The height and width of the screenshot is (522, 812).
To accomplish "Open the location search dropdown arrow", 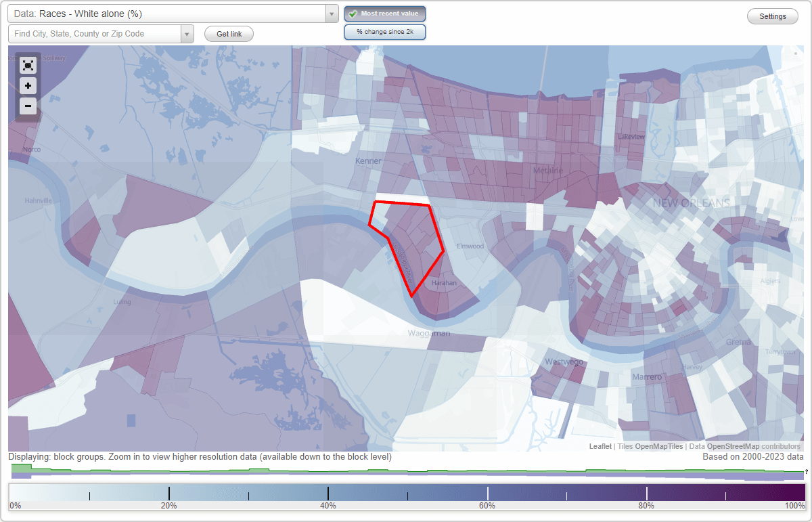I will [187, 33].
